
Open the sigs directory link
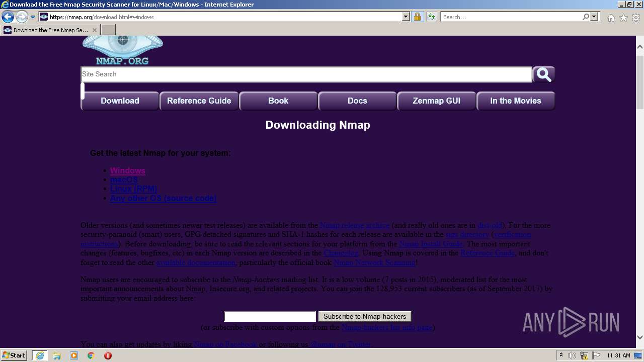pos(467,235)
